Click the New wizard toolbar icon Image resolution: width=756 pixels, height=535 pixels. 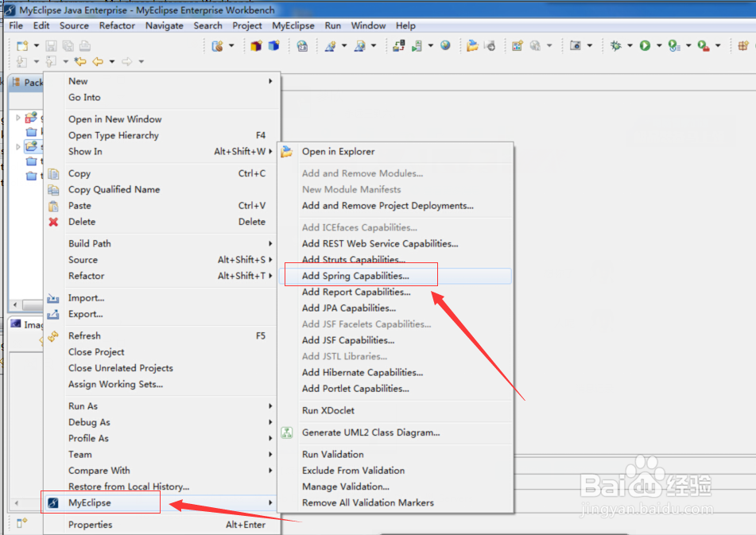(x=22, y=46)
